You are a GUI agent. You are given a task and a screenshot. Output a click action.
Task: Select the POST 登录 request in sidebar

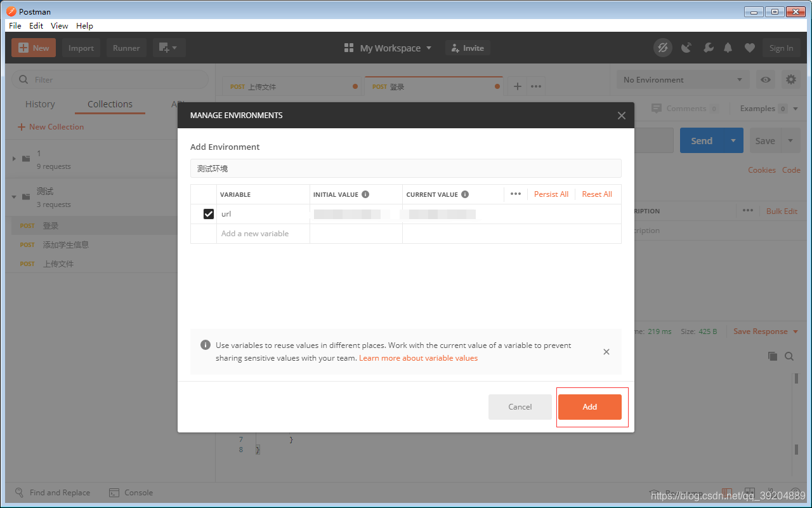91,225
